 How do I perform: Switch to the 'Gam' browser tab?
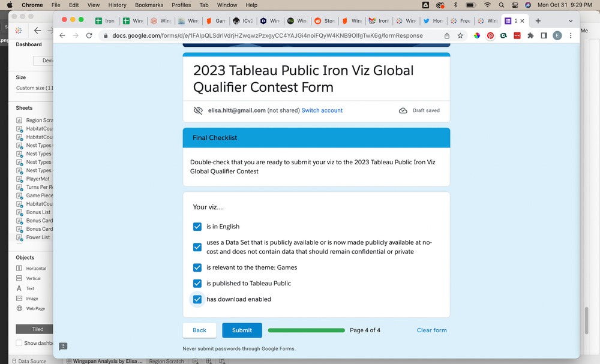point(217,20)
